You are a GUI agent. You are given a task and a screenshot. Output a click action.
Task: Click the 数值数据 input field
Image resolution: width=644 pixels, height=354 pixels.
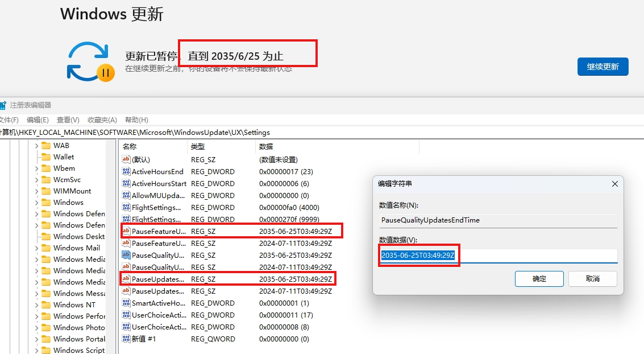tap(534, 256)
